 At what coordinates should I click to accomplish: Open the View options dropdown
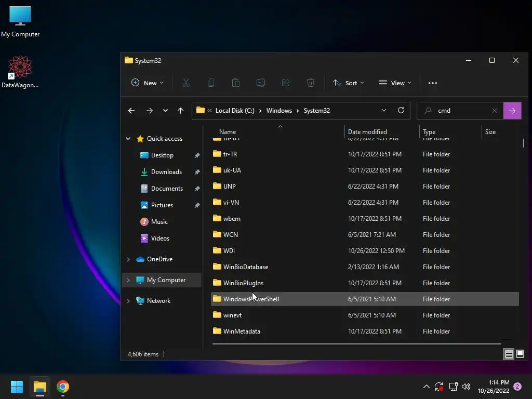click(x=395, y=83)
